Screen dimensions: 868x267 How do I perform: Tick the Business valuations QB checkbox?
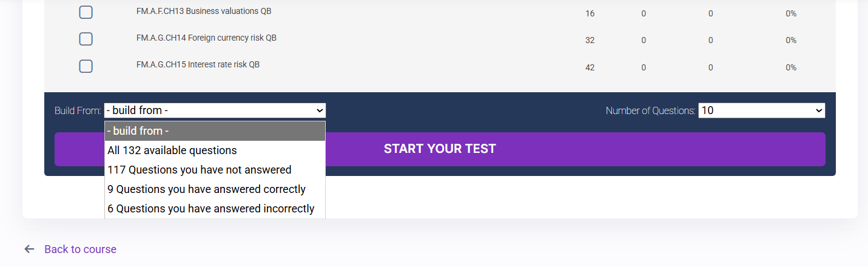pos(86,12)
